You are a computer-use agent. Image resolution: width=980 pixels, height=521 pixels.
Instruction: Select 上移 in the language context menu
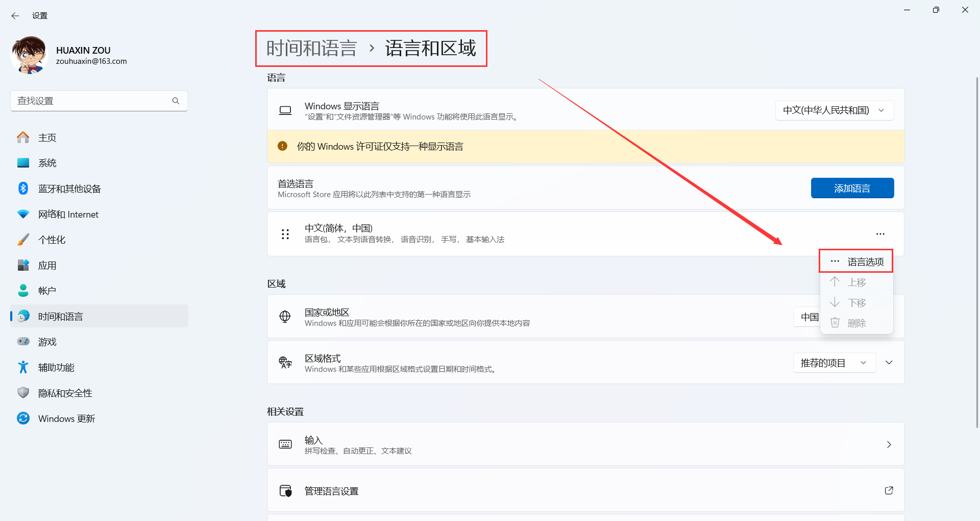tap(856, 282)
